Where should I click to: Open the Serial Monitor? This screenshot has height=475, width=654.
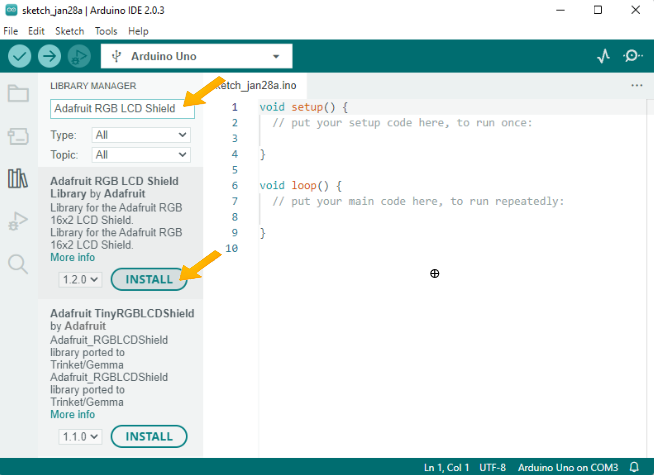pos(633,56)
